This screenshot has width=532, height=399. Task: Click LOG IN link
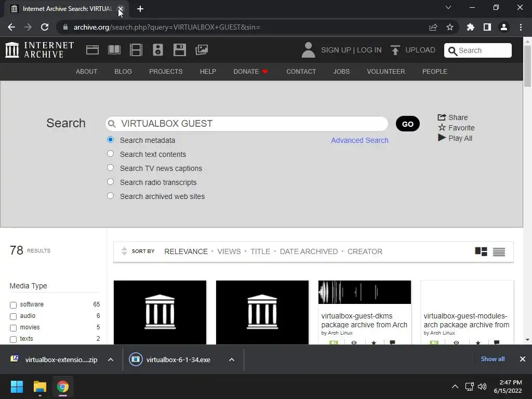point(369,50)
